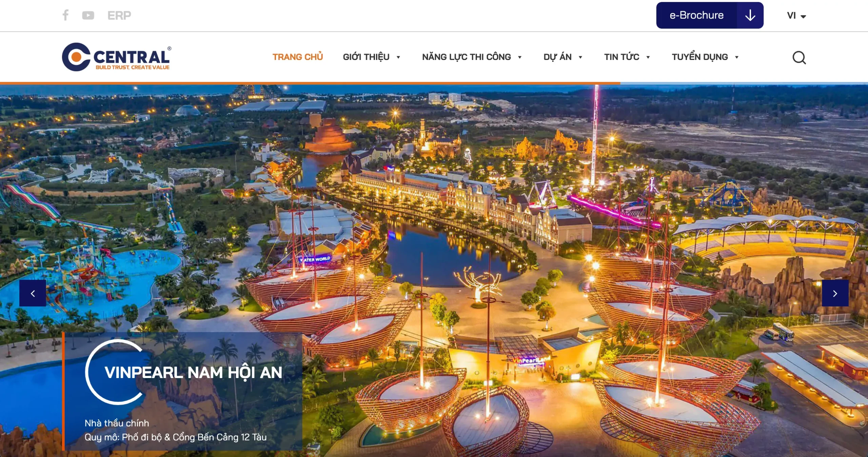Screen dimensions: 868x457
Task: Click the Central company logo
Action: click(x=116, y=57)
